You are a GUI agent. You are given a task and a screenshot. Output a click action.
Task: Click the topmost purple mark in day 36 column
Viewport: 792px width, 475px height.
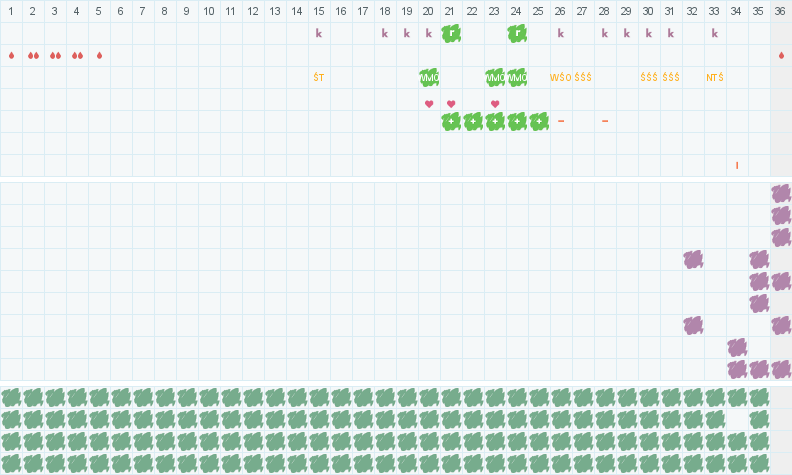[x=781, y=193]
